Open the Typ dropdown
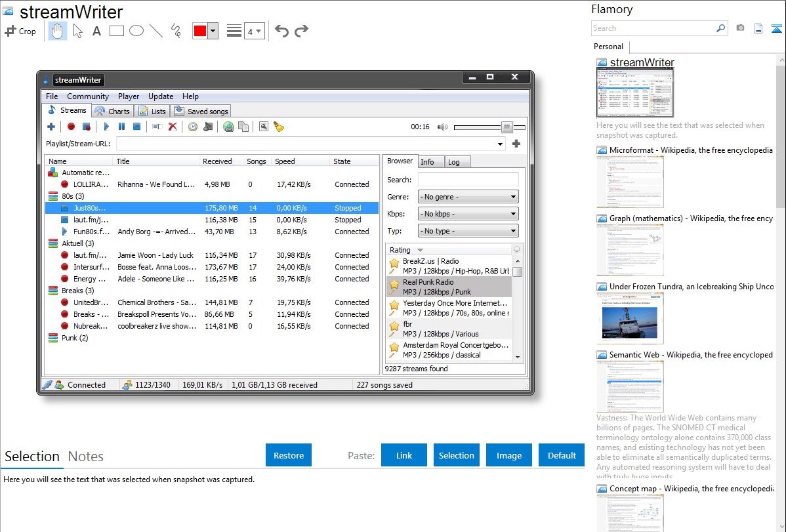The width and height of the screenshot is (786, 532). coord(468,231)
